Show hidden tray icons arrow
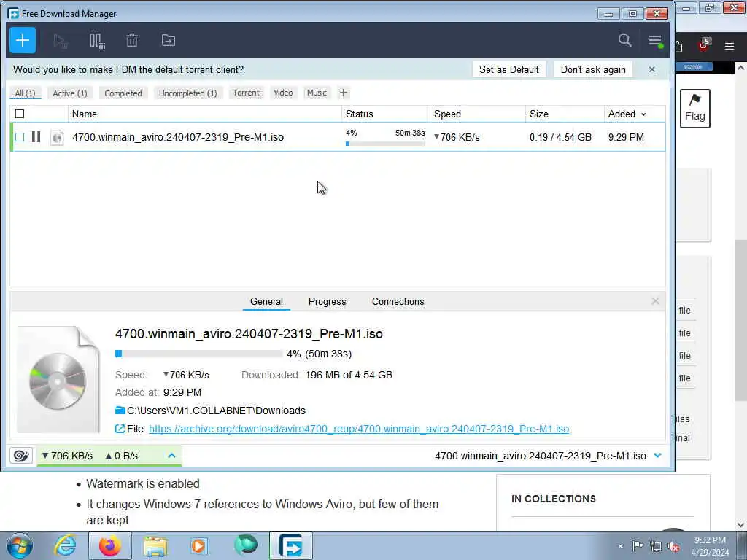The height and width of the screenshot is (560, 747). click(x=620, y=547)
